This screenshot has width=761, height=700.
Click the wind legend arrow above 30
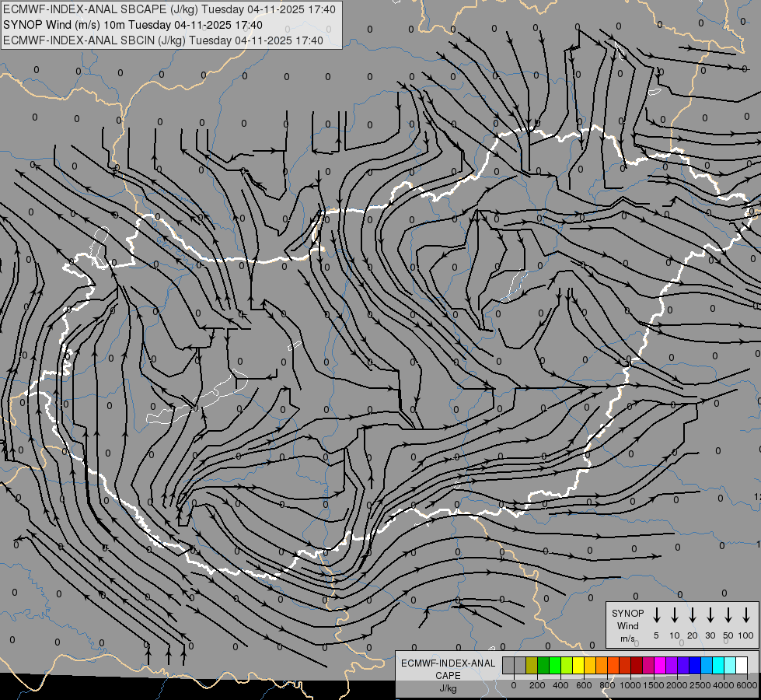[x=710, y=615]
